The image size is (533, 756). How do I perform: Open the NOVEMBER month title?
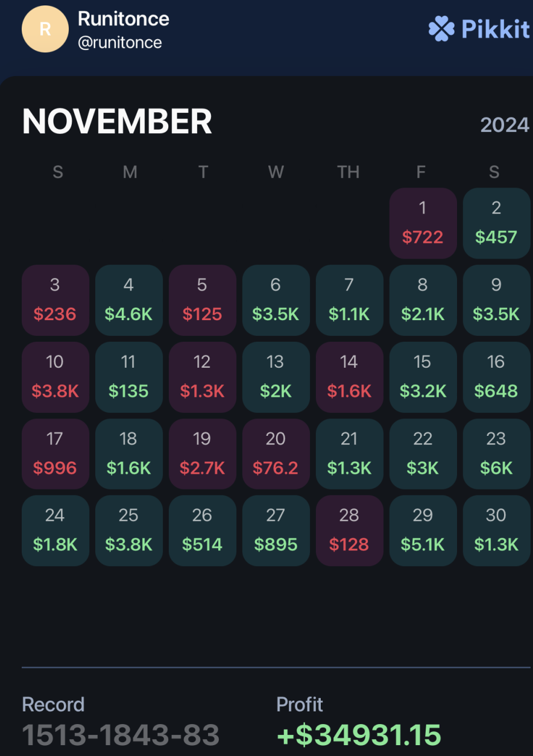pyautogui.click(x=118, y=121)
